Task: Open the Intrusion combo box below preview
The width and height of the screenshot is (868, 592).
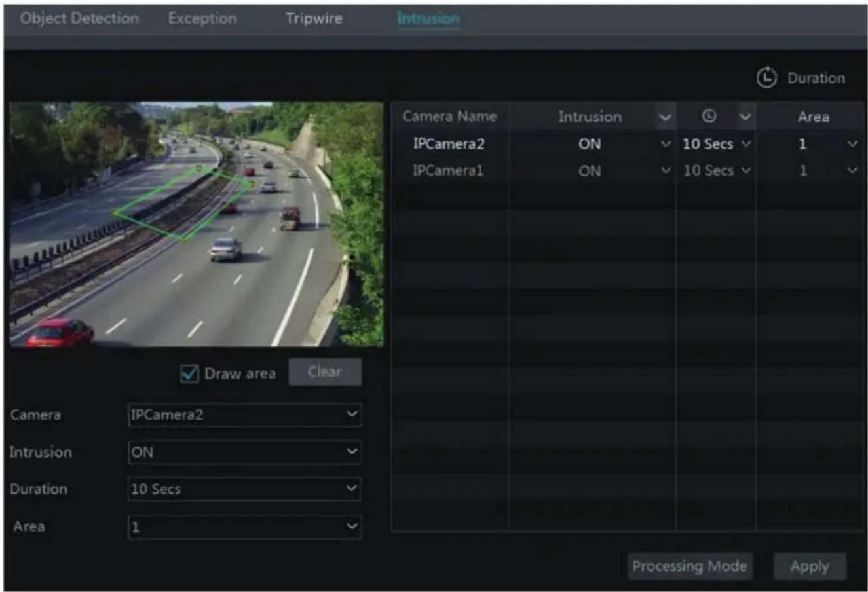Action: (244, 452)
